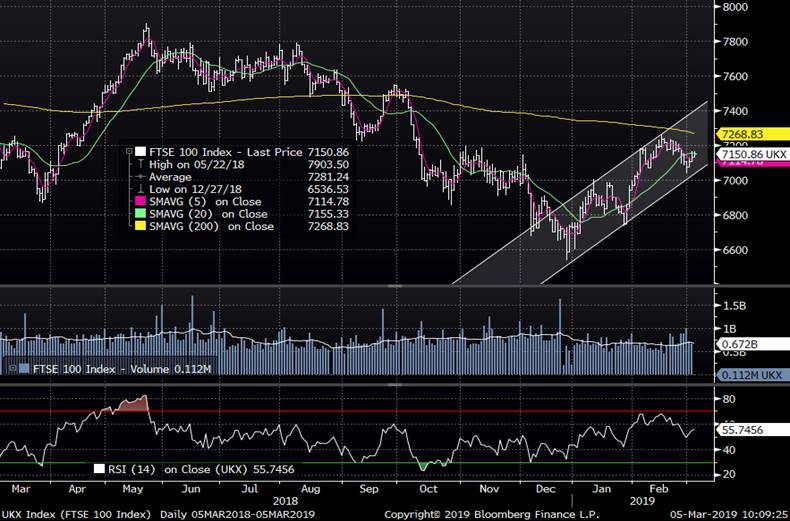
Task: Select 'FTSE 100 Index - Last Price' legend text
Action: click(x=226, y=152)
